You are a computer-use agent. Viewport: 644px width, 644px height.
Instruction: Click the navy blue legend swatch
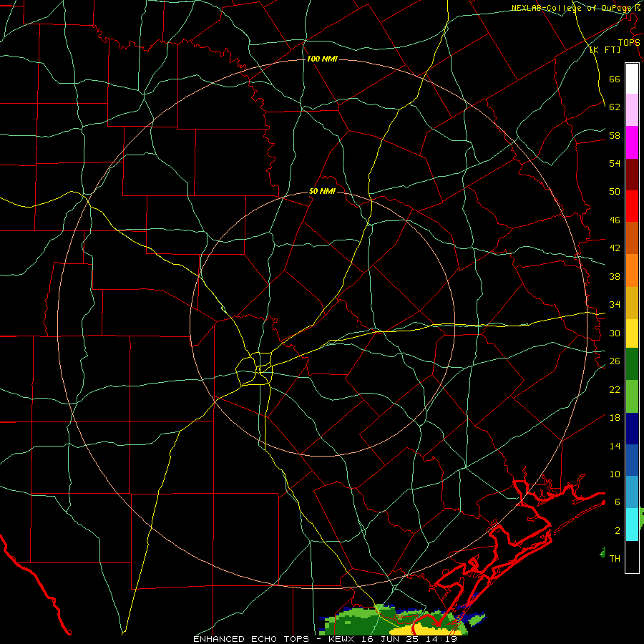(x=632, y=429)
